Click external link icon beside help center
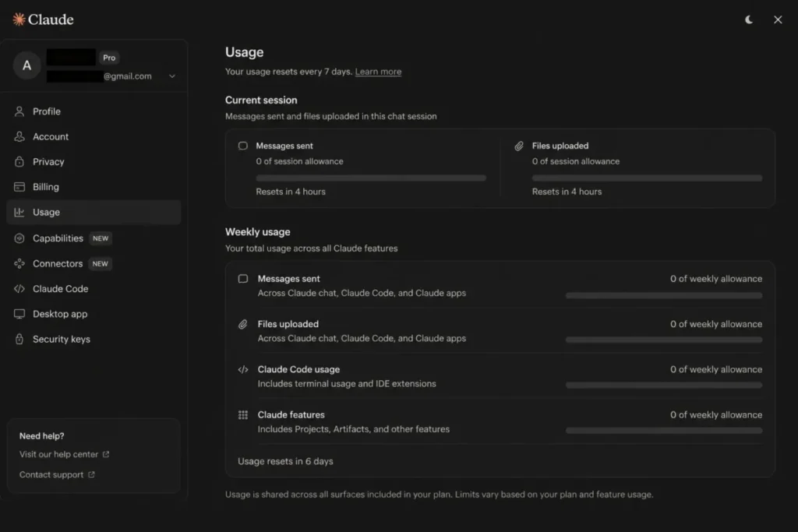This screenshot has width=798, height=532. point(106,454)
